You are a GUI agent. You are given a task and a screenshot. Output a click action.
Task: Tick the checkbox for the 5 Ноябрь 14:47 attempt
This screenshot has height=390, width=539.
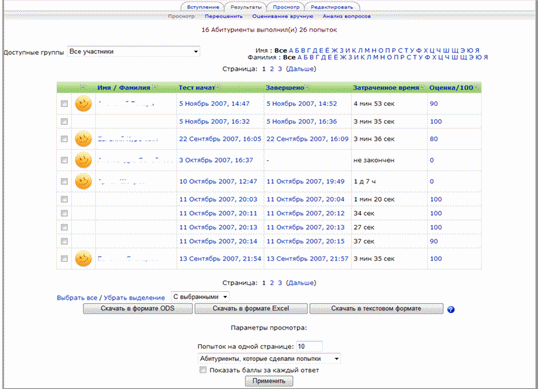click(64, 103)
